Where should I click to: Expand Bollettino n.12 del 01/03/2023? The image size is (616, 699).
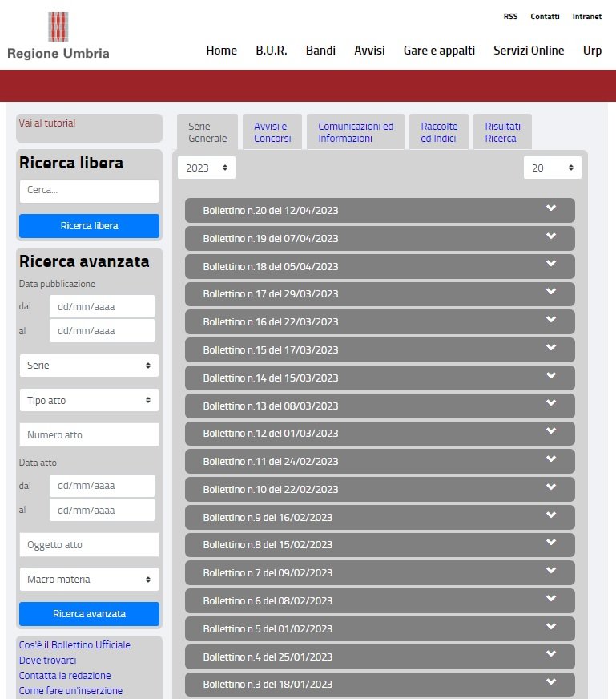(380, 434)
